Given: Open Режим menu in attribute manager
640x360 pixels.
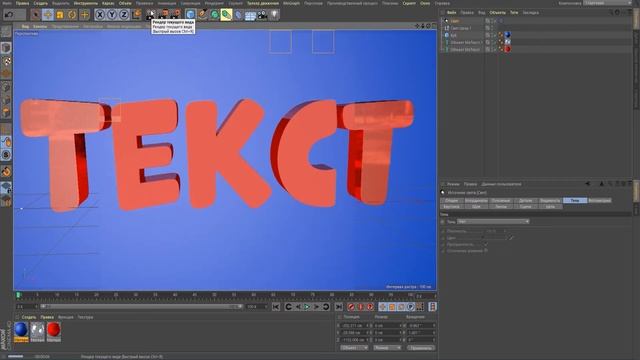Looking at the screenshot, I should coord(453,184).
